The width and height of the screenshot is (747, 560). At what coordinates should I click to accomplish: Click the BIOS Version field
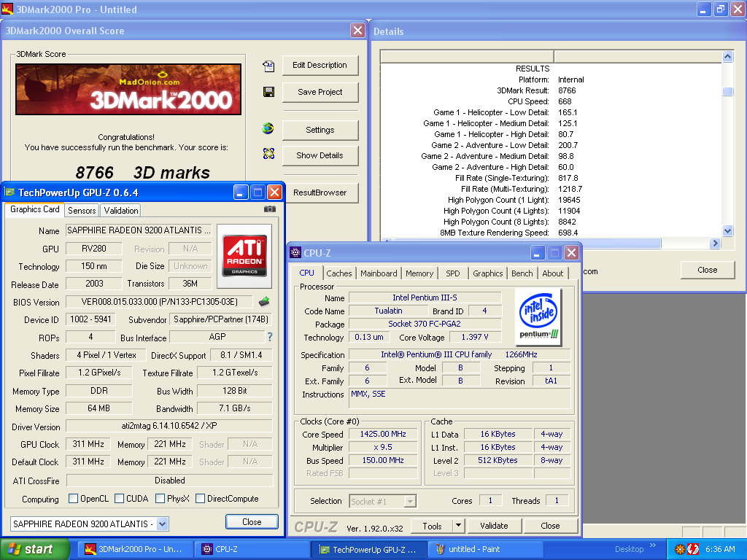click(x=160, y=302)
